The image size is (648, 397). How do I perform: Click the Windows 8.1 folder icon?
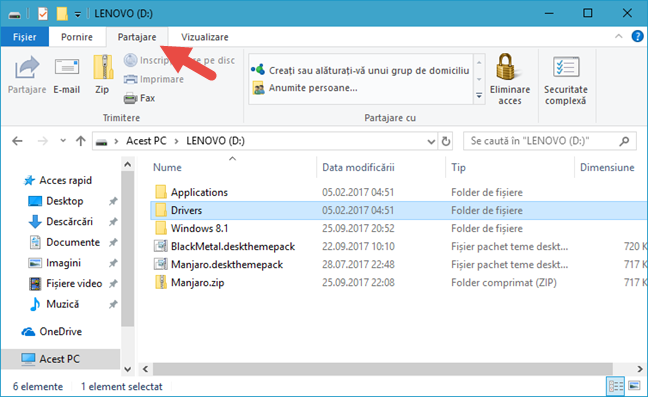coord(160,228)
